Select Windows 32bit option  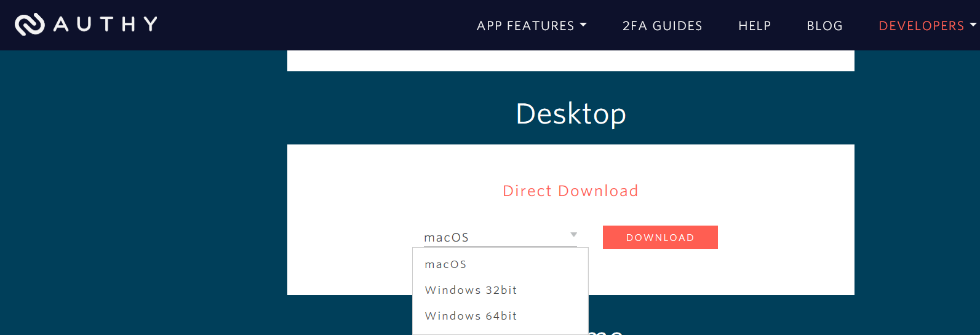pos(500,290)
